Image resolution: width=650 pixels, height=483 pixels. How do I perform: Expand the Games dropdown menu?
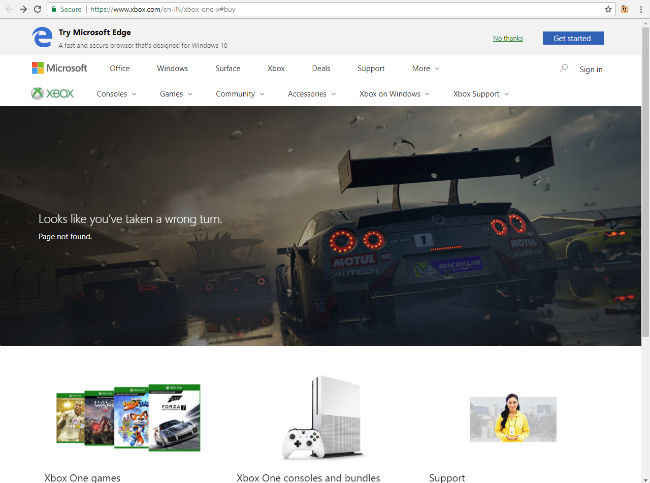(176, 94)
